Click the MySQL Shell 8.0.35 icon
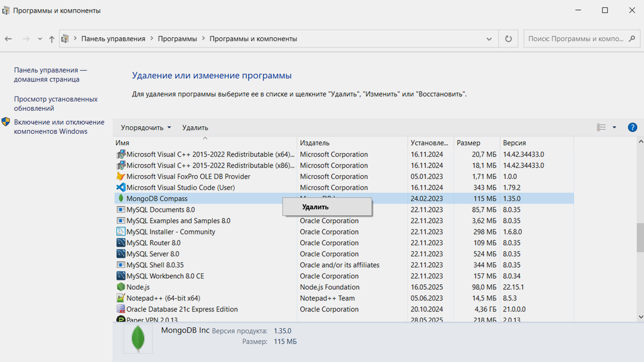This screenshot has height=362, width=644. 121,265
